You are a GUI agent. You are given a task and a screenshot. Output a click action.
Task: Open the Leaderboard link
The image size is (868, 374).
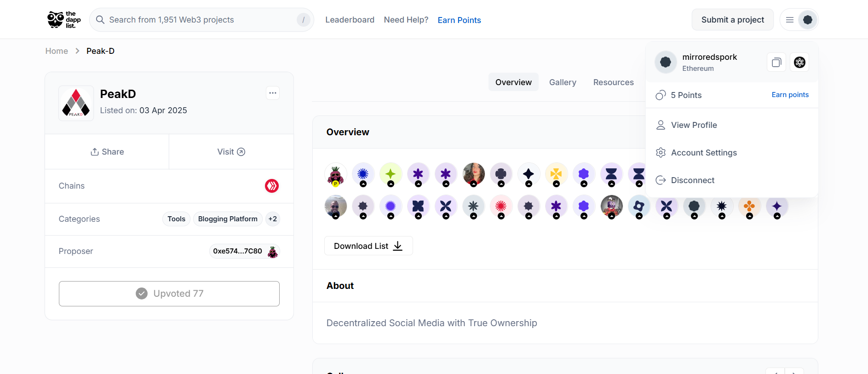(350, 20)
